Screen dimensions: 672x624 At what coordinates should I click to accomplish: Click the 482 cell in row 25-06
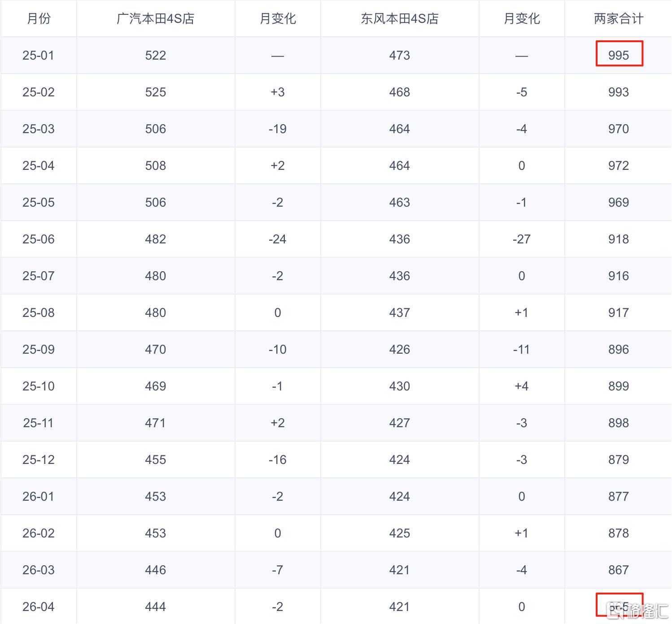[156, 239]
